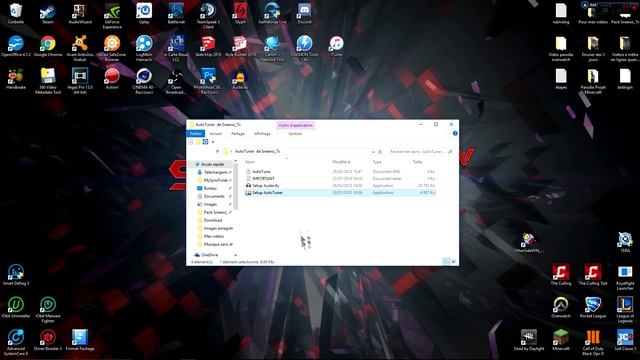
Task: Launch the Overwatch desktop shortcut
Action: coord(561,307)
